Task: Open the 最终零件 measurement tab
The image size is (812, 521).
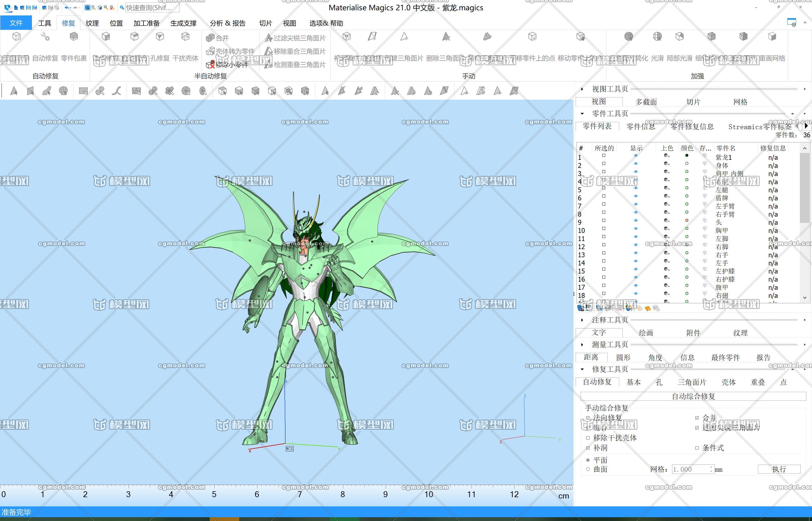Action: tap(725, 358)
